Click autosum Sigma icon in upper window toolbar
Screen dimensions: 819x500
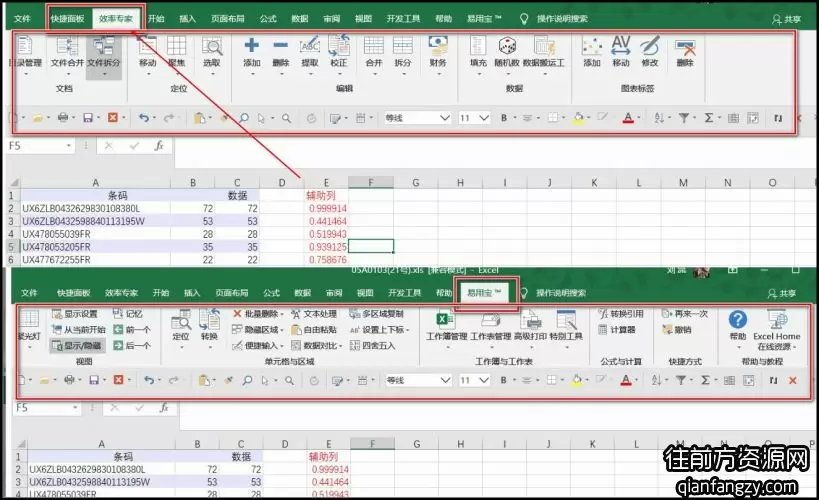[708, 118]
